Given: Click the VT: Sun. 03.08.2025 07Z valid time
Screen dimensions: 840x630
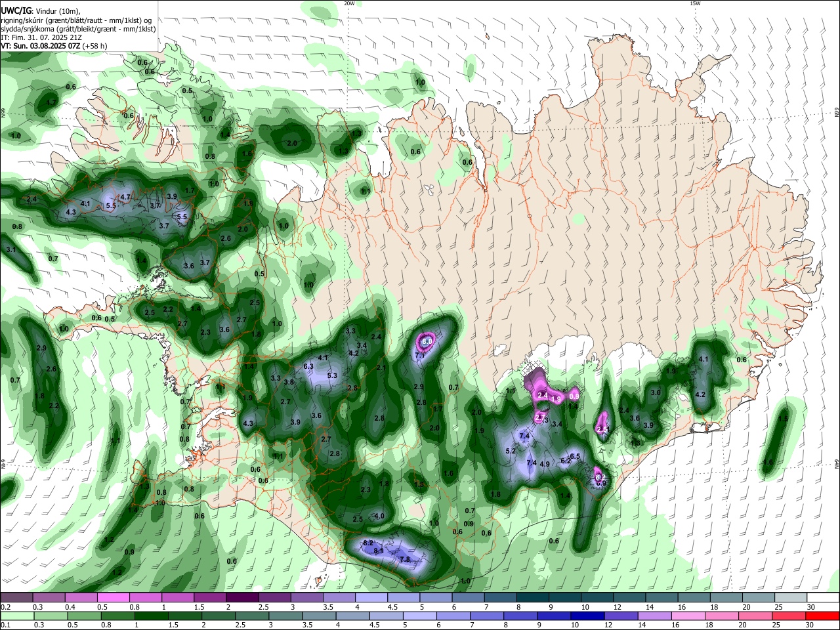Looking at the screenshot, I should 54,46.
